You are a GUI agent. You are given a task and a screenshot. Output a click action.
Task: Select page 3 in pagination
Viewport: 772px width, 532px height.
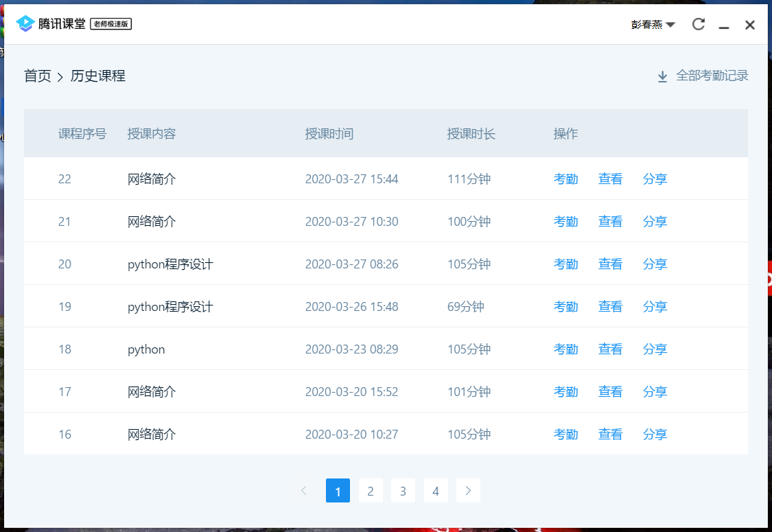[403, 491]
